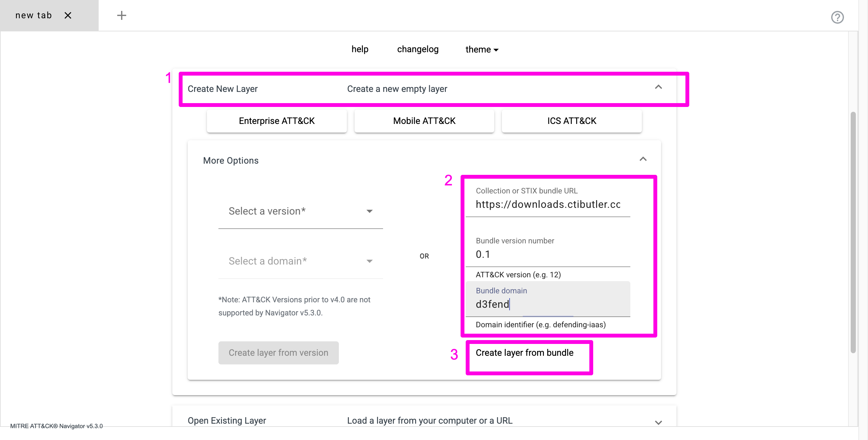
Task: Click the help menu link
Action: click(x=360, y=49)
